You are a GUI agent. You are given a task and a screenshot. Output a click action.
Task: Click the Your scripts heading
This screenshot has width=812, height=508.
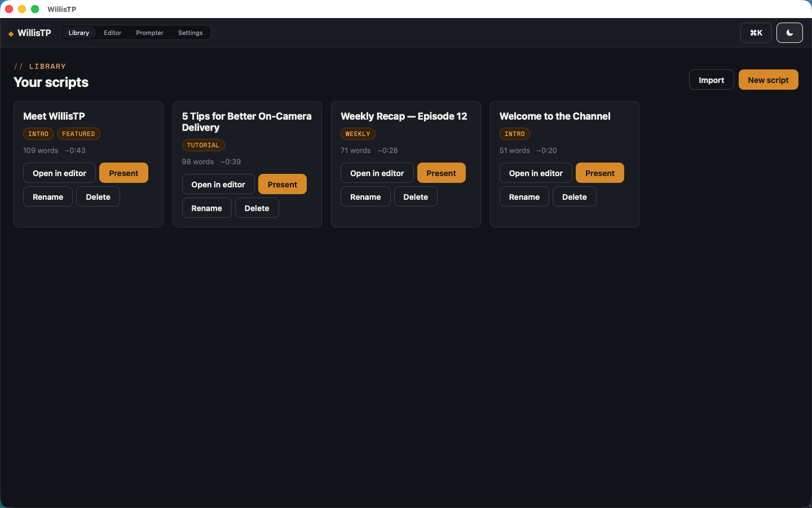pyautogui.click(x=51, y=82)
